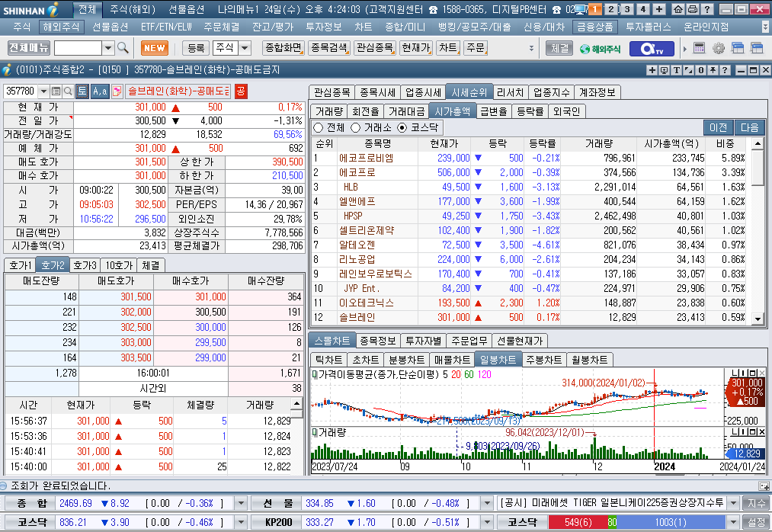772x532 pixels.
Task: Open the 공시 news ticker dropdown
Action: 734,503
